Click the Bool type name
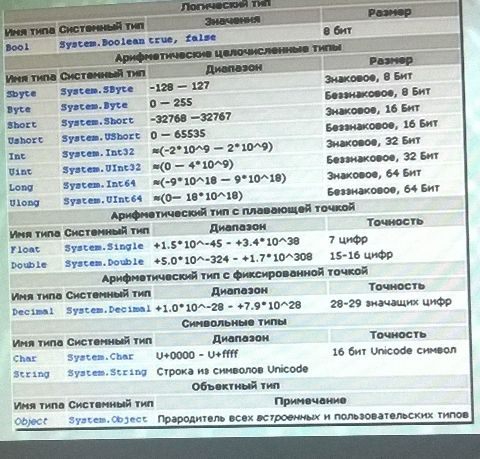The image size is (480, 459). pos(17,47)
